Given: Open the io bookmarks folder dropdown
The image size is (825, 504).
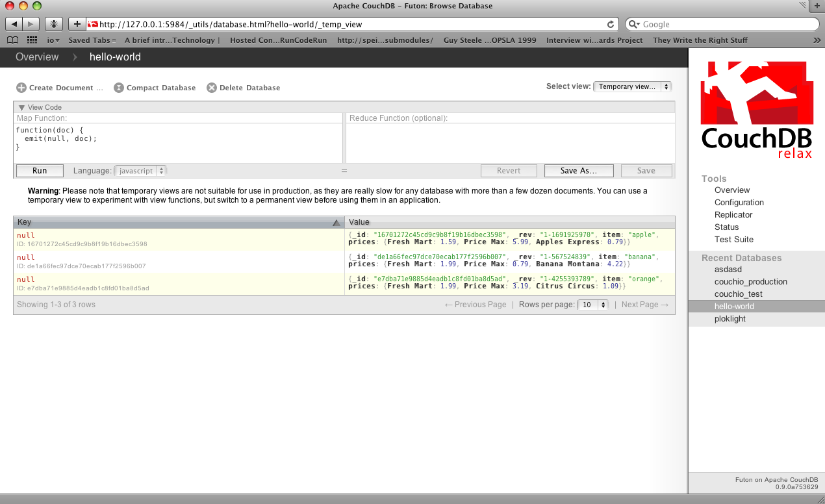Looking at the screenshot, I should tap(53, 40).
